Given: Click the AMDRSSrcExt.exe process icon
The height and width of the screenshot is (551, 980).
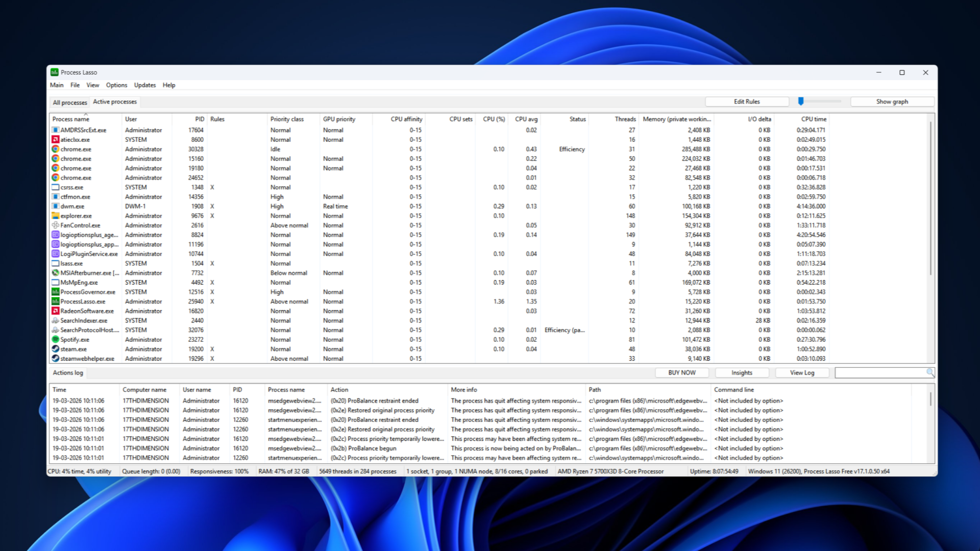Looking at the screenshot, I should coord(56,130).
